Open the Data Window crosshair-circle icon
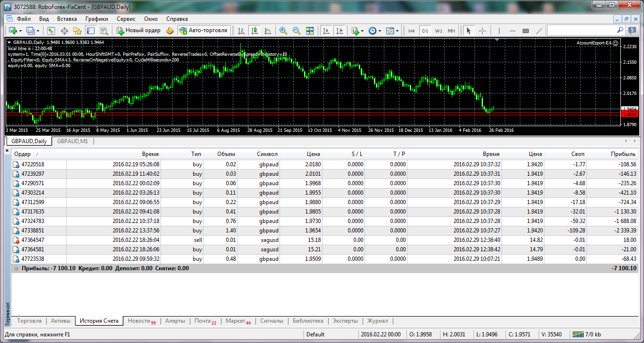Screen dimensions: 644x343 pyautogui.click(x=64, y=30)
